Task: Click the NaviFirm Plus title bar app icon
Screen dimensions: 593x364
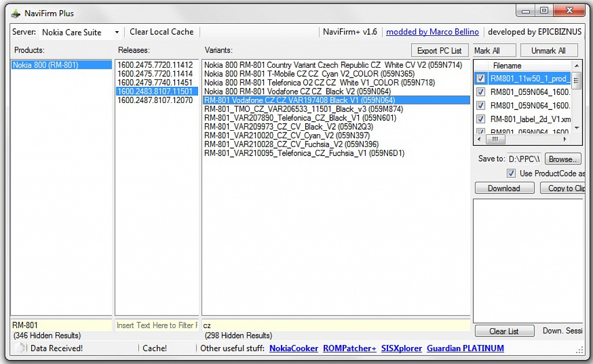Action: click(x=16, y=14)
